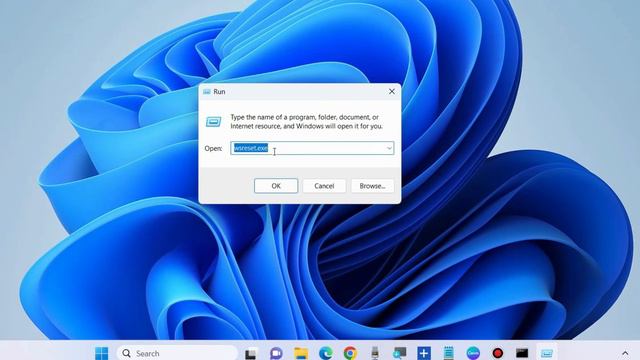Click OK in the Run dialog
The width and height of the screenshot is (640, 360).
pos(276,186)
